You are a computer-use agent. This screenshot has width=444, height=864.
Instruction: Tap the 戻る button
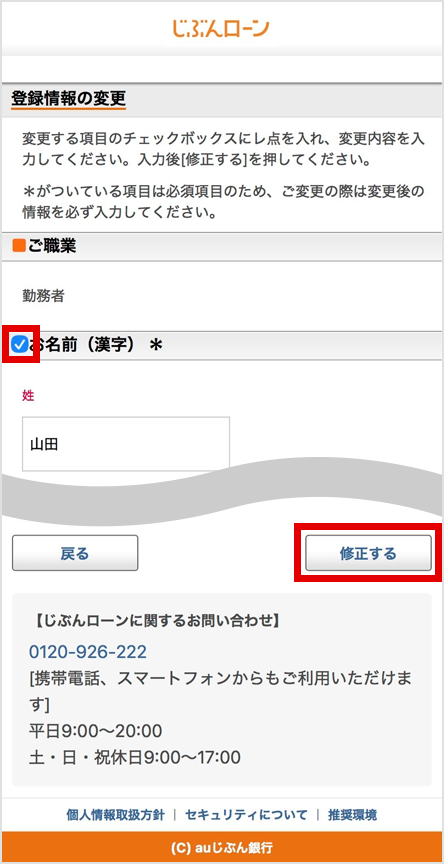pos(75,553)
